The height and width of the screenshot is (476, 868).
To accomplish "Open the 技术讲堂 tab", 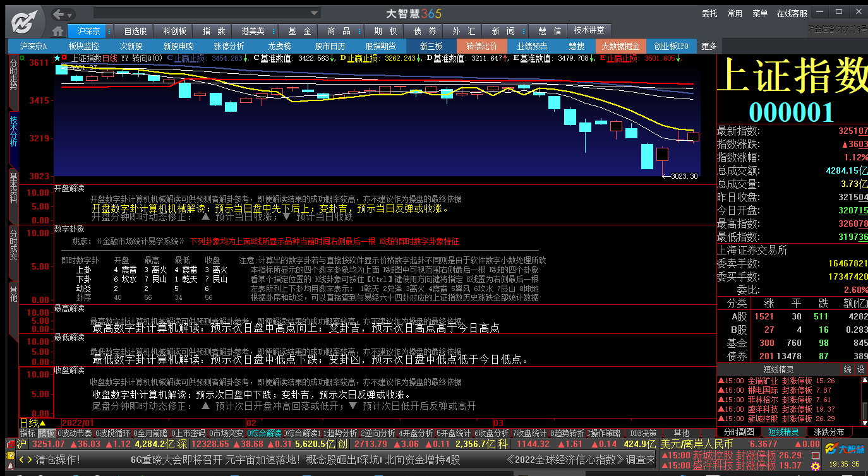I will tap(589, 30).
